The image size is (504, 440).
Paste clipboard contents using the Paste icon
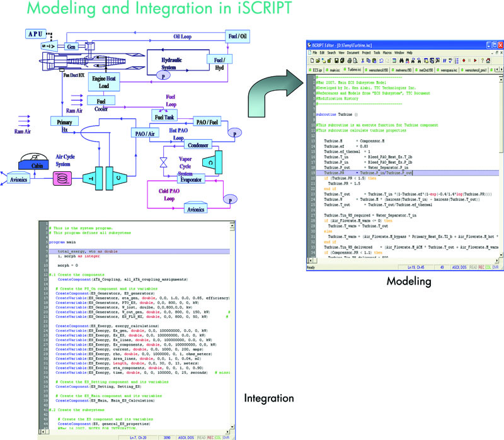[374, 61]
